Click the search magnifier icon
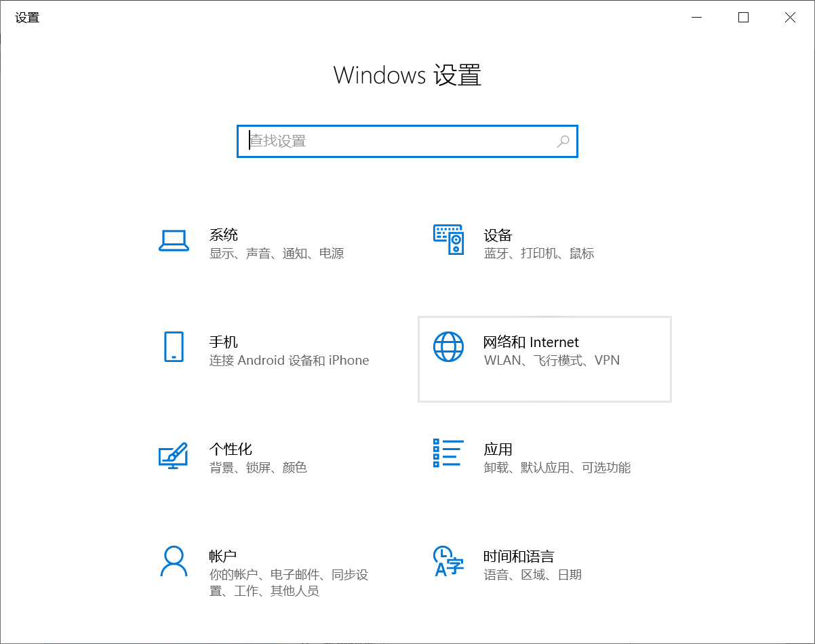815x644 pixels. [563, 141]
